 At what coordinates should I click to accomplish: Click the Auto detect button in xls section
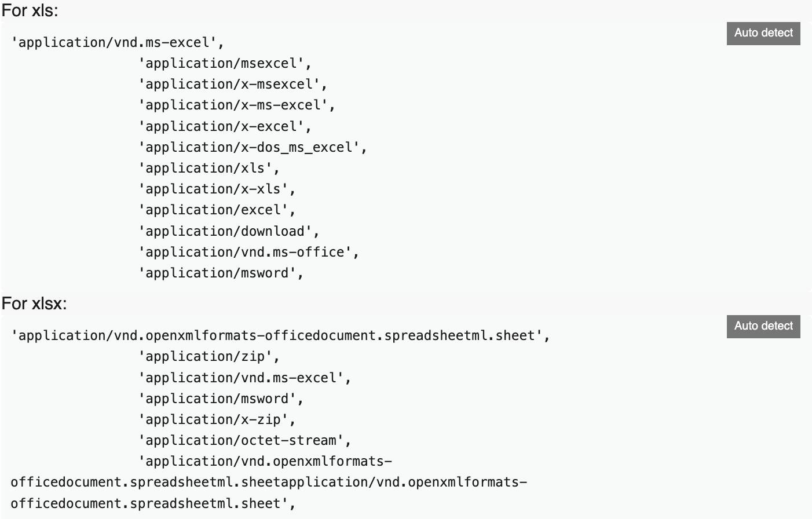click(763, 33)
